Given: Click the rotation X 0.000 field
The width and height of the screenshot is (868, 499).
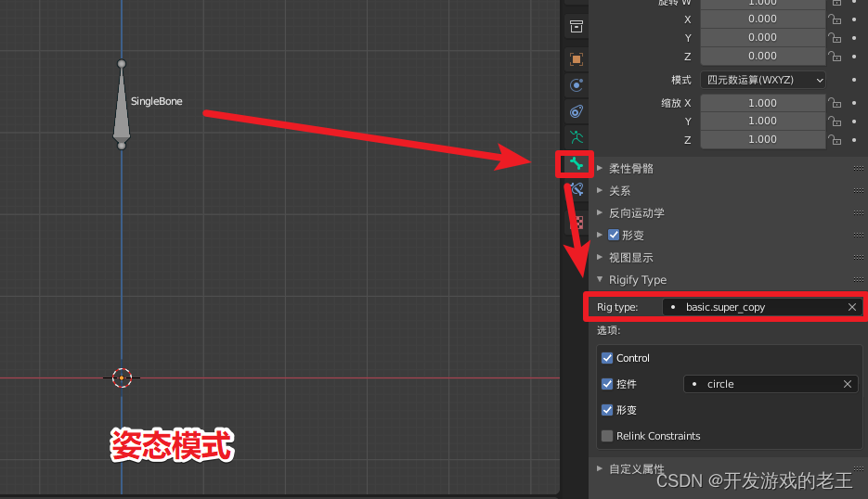Looking at the screenshot, I should pyautogui.click(x=763, y=19).
